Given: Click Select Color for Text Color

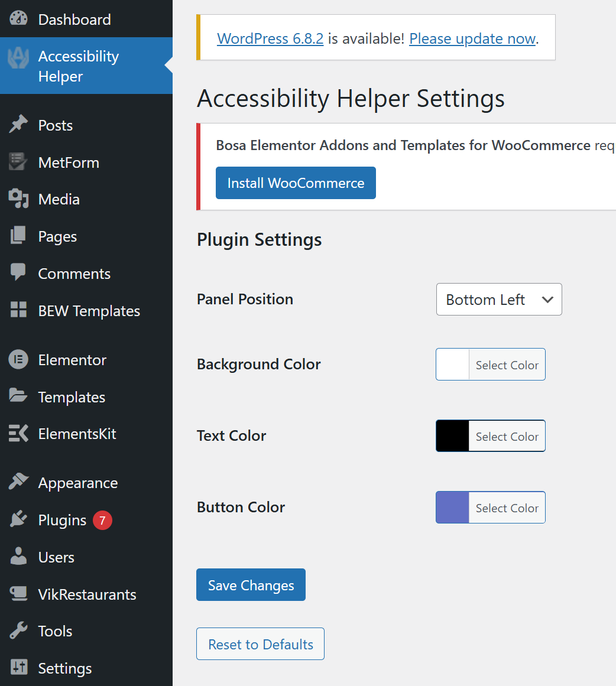Looking at the screenshot, I should 507,435.
